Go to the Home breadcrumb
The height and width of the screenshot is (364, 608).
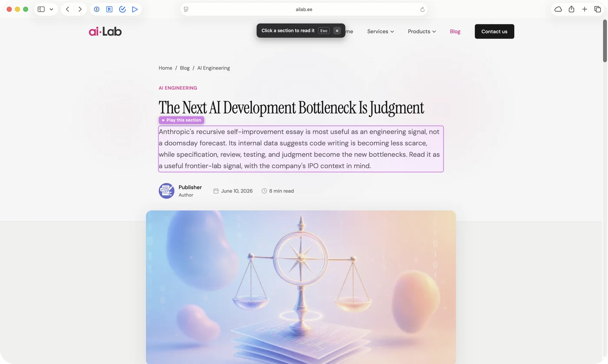(165, 68)
